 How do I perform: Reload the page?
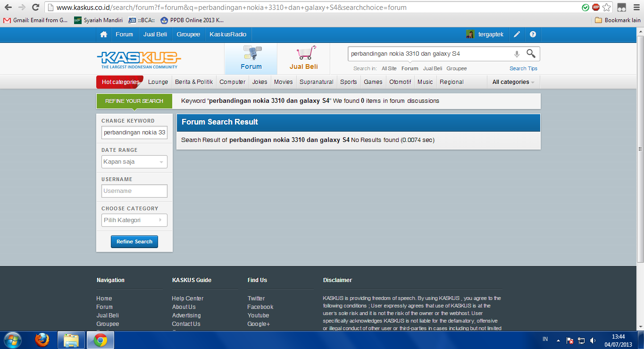pos(35,8)
